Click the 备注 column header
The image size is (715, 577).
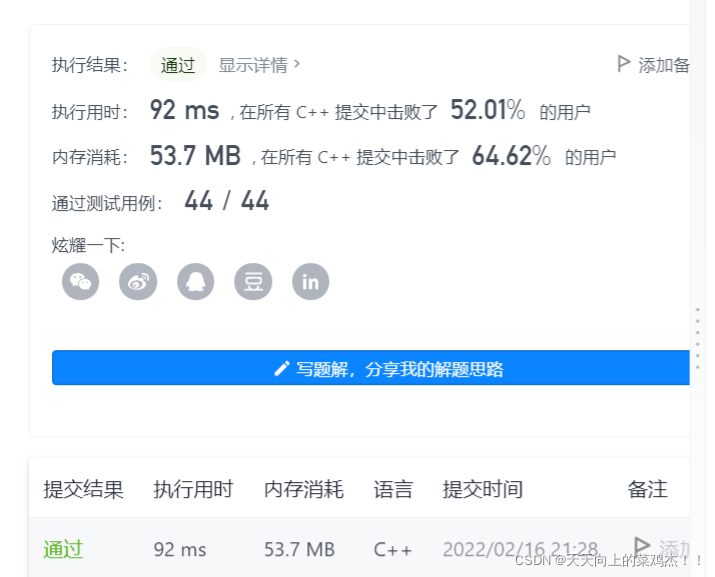(x=648, y=489)
